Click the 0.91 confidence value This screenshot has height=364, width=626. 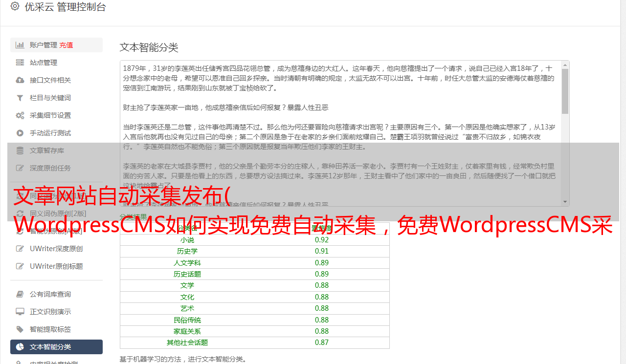click(322, 251)
